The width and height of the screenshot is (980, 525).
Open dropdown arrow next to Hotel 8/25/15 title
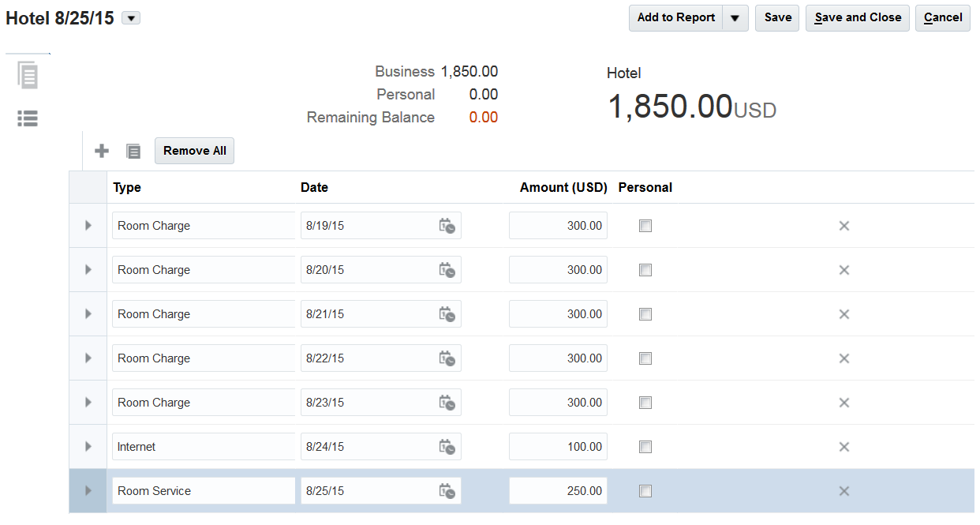131,18
